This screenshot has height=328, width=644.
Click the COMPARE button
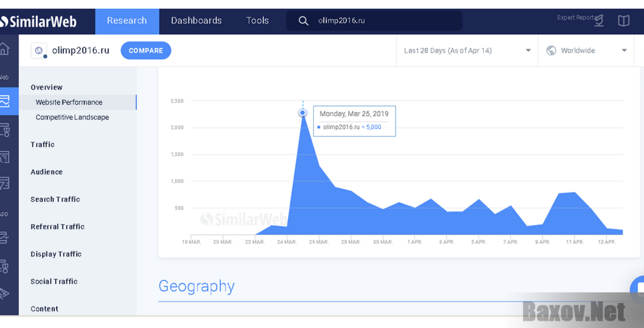[x=146, y=51]
